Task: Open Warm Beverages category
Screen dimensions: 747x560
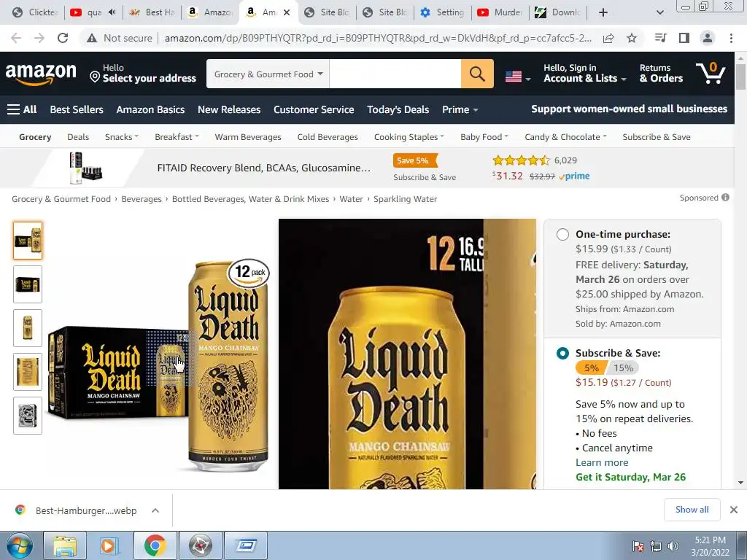Action: point(248,137)
